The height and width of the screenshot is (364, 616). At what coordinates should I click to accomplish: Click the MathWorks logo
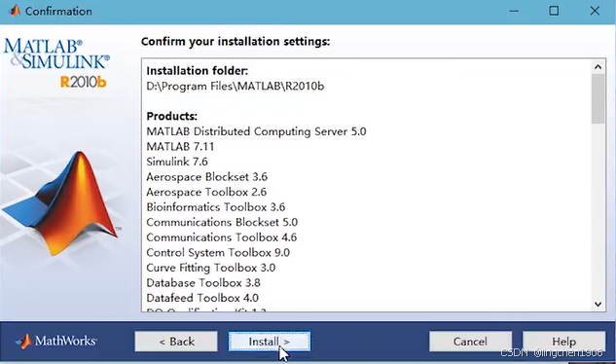(56, 341)
